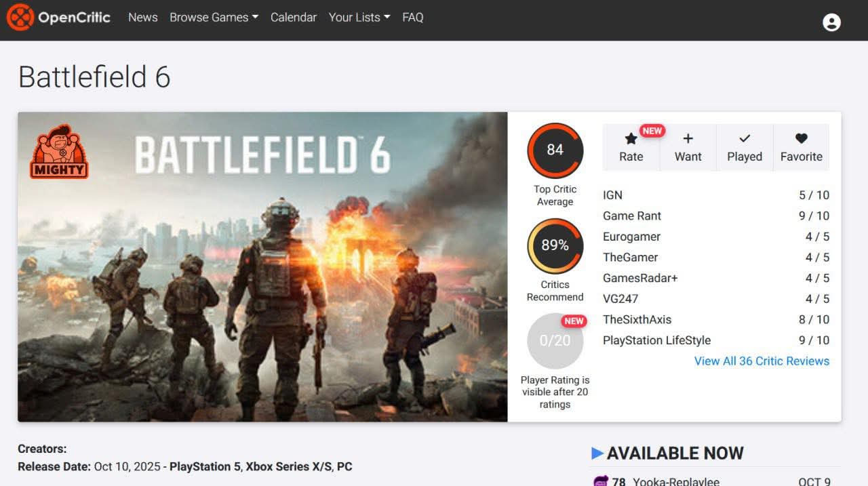Expand the Browse Games dropdown

click(x=214, y=18)
